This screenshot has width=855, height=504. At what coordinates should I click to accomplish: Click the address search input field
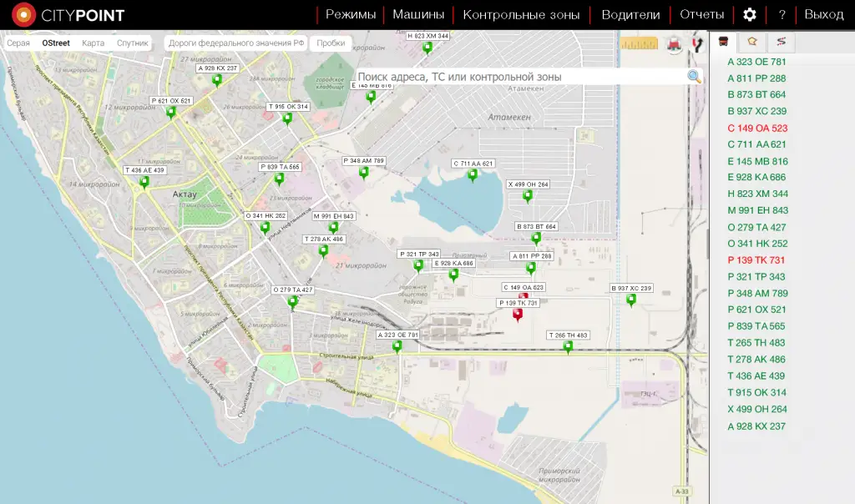tap(518, 77)
